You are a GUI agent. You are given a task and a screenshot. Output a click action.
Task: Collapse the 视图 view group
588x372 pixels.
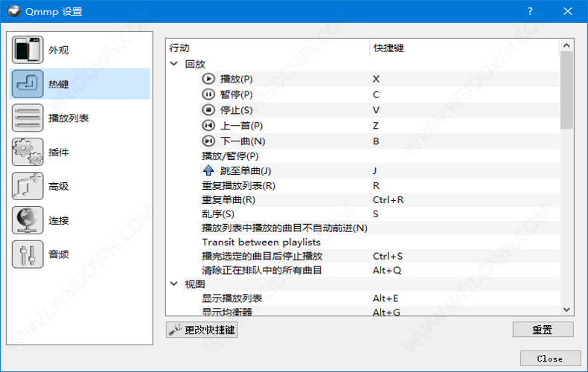coord(174,284)
